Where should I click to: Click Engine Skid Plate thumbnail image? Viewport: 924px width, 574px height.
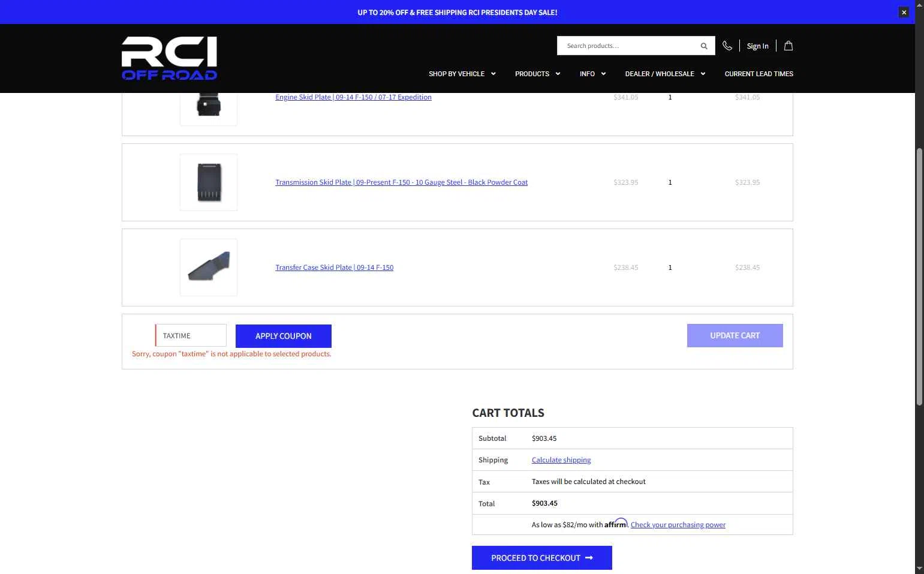click(209, 109)
